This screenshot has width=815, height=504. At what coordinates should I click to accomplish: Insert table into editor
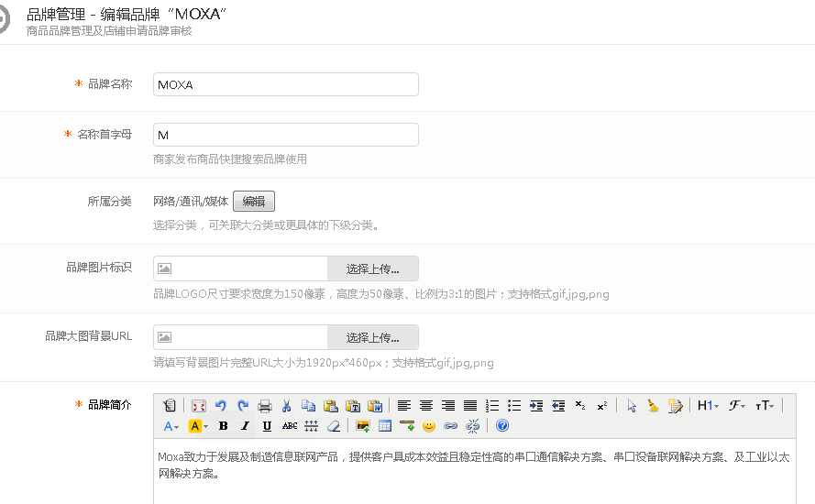pos(385,427)
